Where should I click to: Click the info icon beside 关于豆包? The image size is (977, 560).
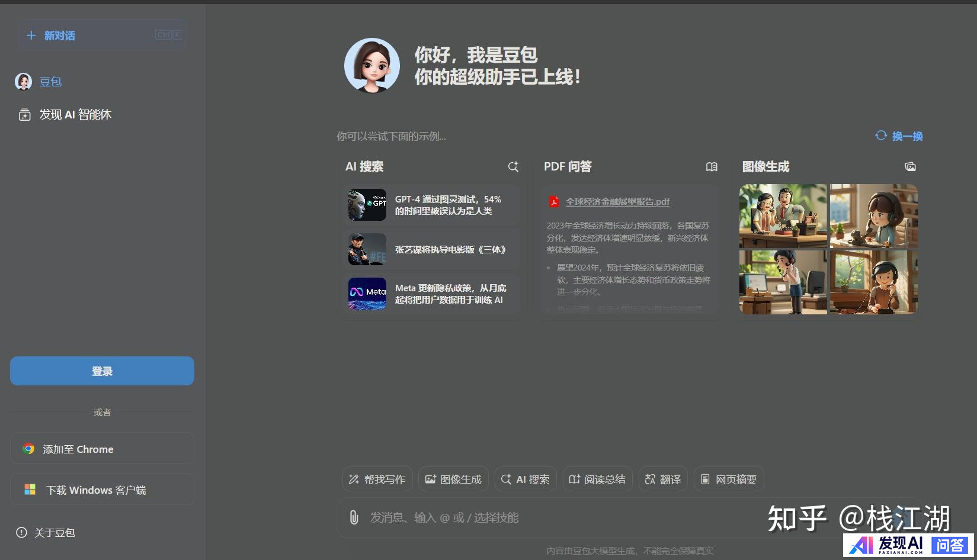[21, 532]
